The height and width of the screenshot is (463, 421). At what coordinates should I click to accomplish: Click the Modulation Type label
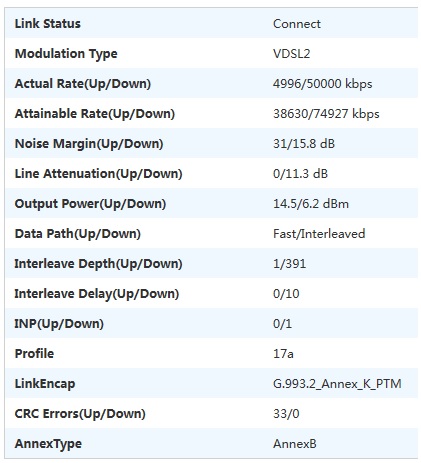coord(66,54)
